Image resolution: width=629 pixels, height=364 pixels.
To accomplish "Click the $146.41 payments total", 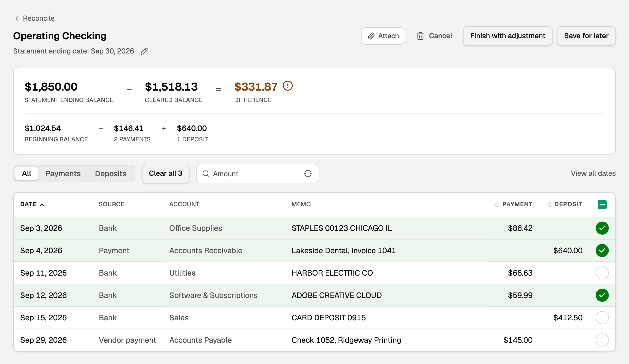I will pyautogui.click(x=129, y=128).
